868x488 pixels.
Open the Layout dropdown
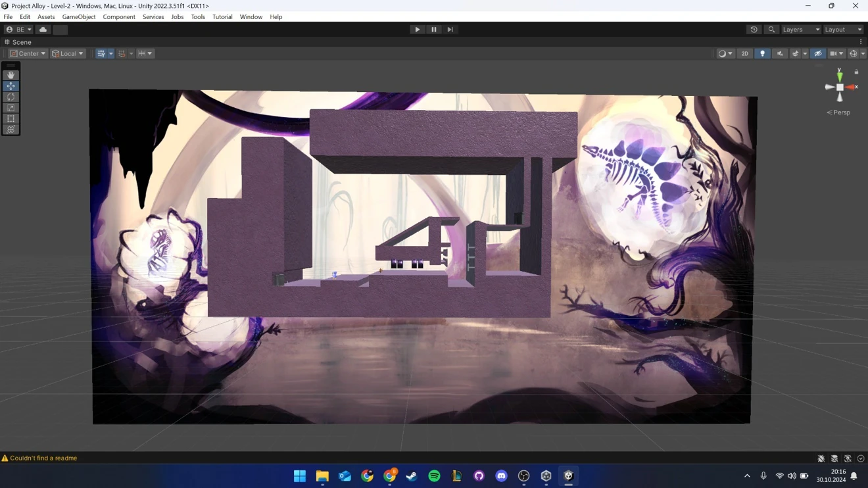pos(842,30)
